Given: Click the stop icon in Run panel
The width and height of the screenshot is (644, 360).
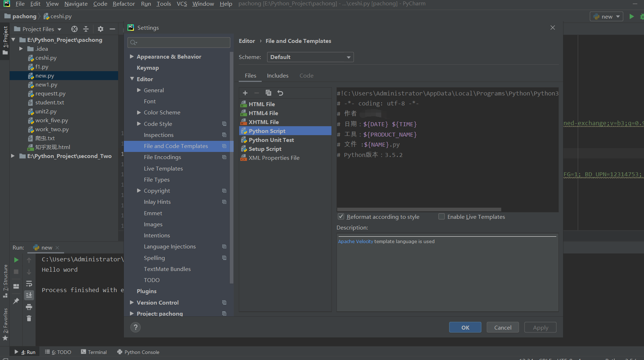Looking at the screenshot, I should pyautogui.click(x=16, y=272).
